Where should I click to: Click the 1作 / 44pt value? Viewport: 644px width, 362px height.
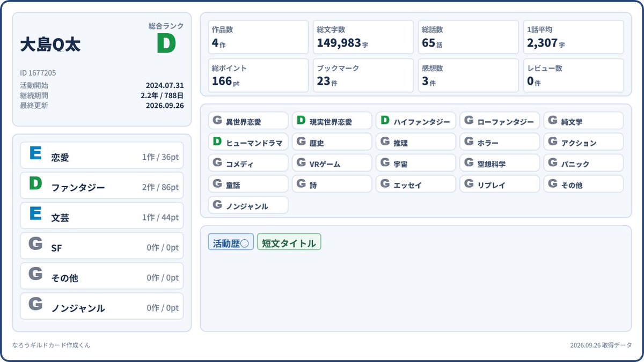click(x=160, y=218)
